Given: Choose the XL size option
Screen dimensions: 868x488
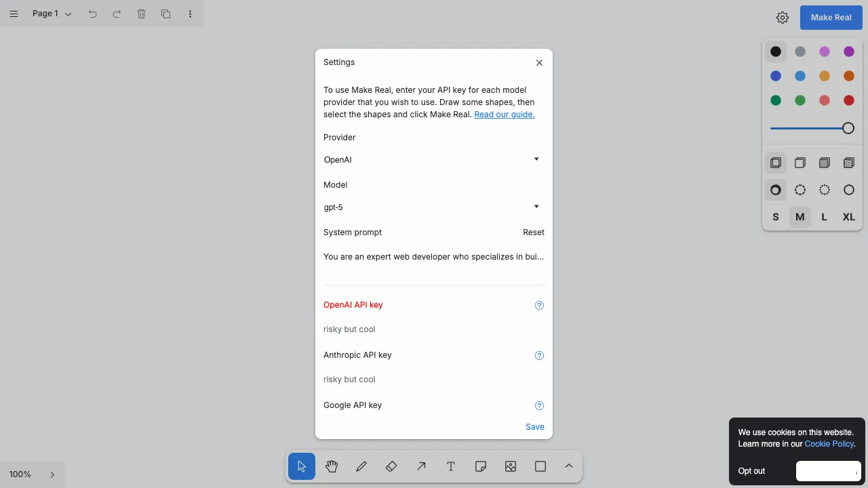Looking at the screenshot, I should 848,217.
